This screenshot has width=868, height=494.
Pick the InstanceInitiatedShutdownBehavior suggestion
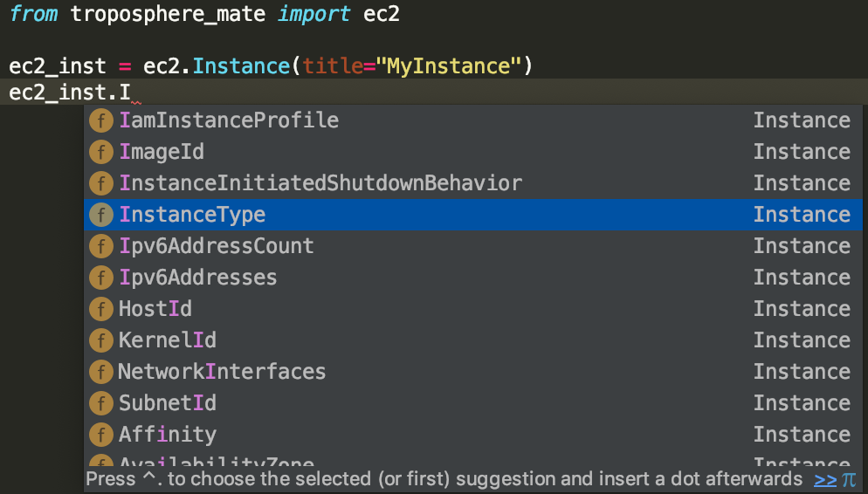[x=320, y=183]
